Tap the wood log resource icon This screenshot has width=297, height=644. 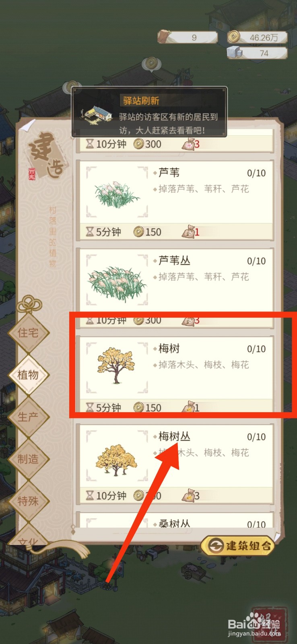click(163, 37)
